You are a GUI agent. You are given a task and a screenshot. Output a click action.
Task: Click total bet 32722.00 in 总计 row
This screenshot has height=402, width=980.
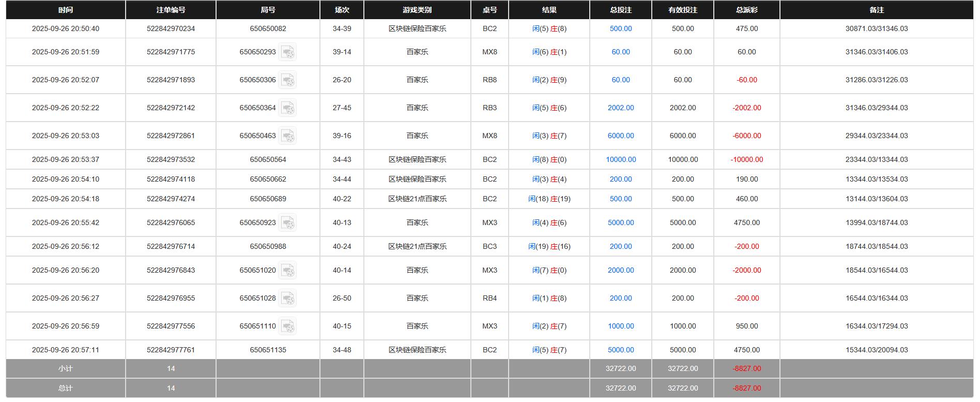pyautogui.click(x=621, y=388)
